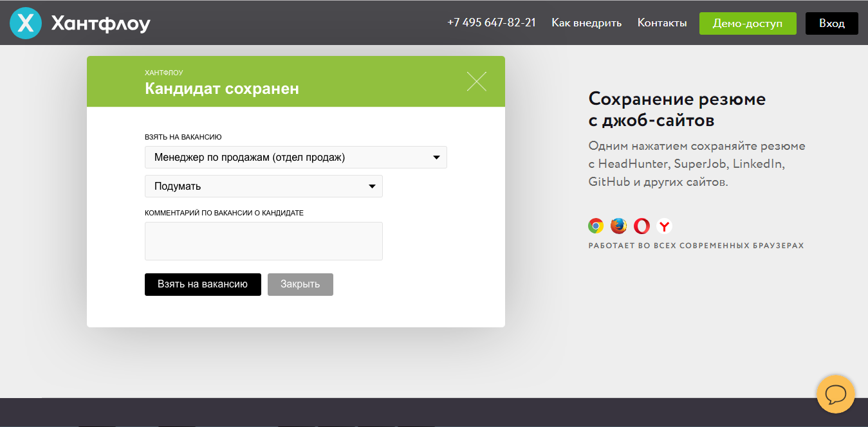Click inside the candidate comment field
868x427 pixels.
click(264, 241)
